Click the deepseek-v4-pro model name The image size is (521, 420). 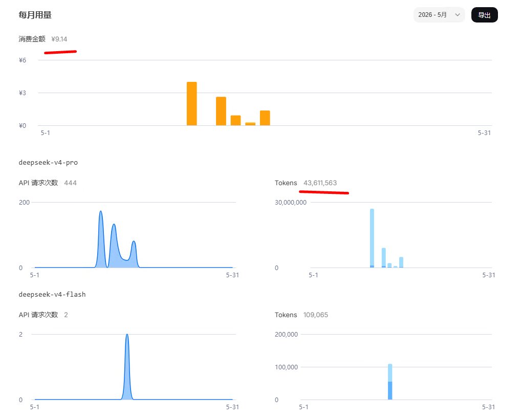pyautogui.click(x=48, y=162)
